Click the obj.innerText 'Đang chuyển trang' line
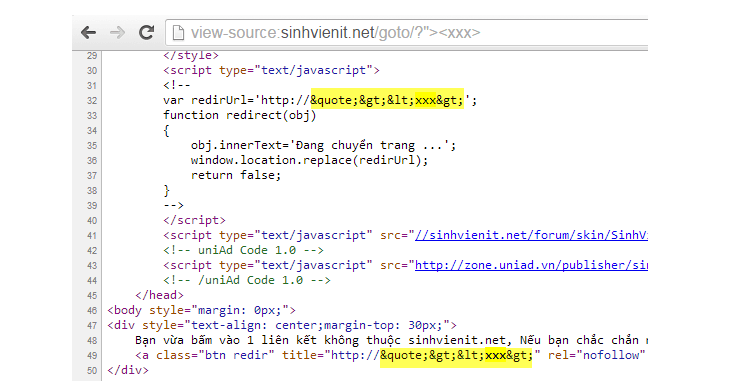Viewport: 731px width, 389px height. [323, 145]
